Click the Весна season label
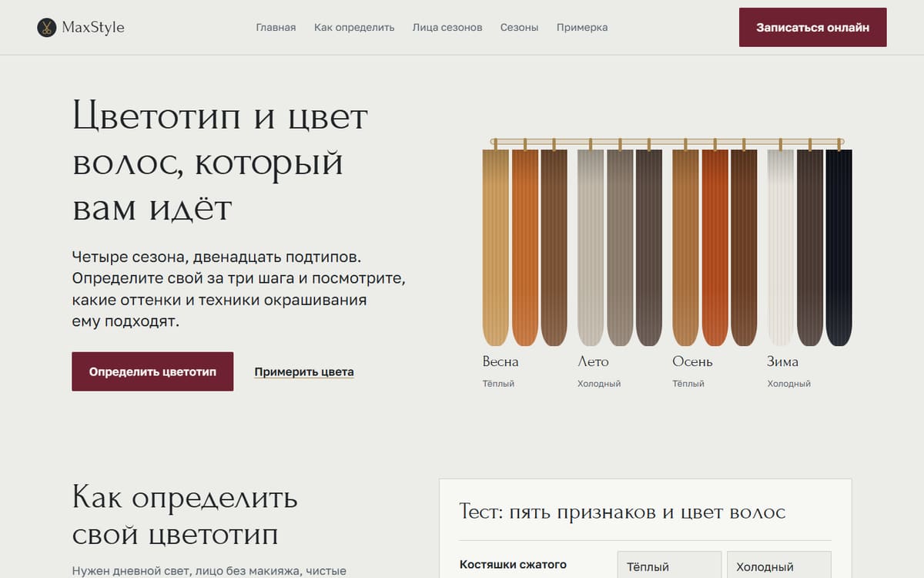 coord(500,361)
